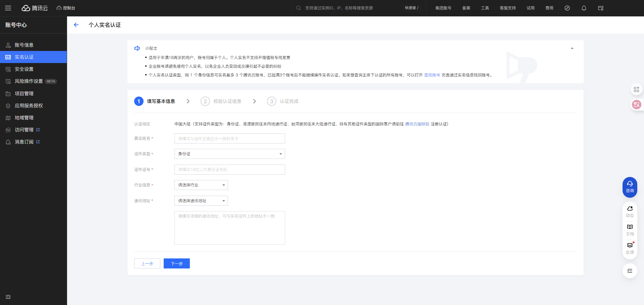Click the translate icon on right edge
The width and height of the screenshot is (644, 305).
(x=636, y=105)
